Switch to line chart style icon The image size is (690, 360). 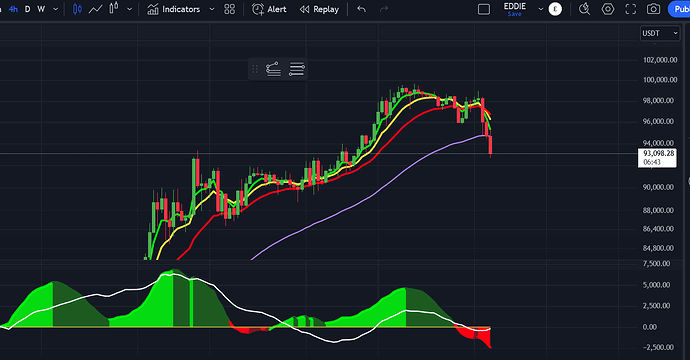(95, 9)
